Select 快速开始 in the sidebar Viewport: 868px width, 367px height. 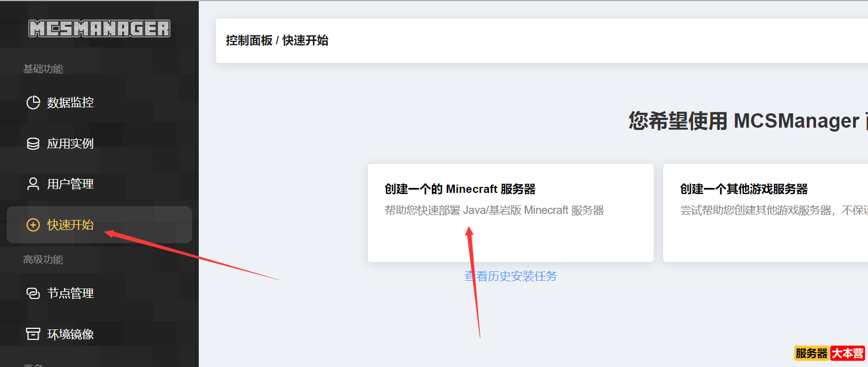(x=99, y=225)
